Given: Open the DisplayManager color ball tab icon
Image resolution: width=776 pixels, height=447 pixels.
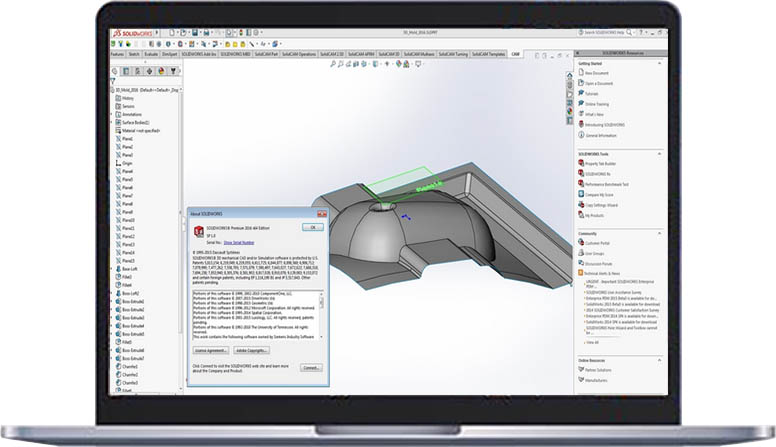Looking at the screenshot, I should coord(161,71).
